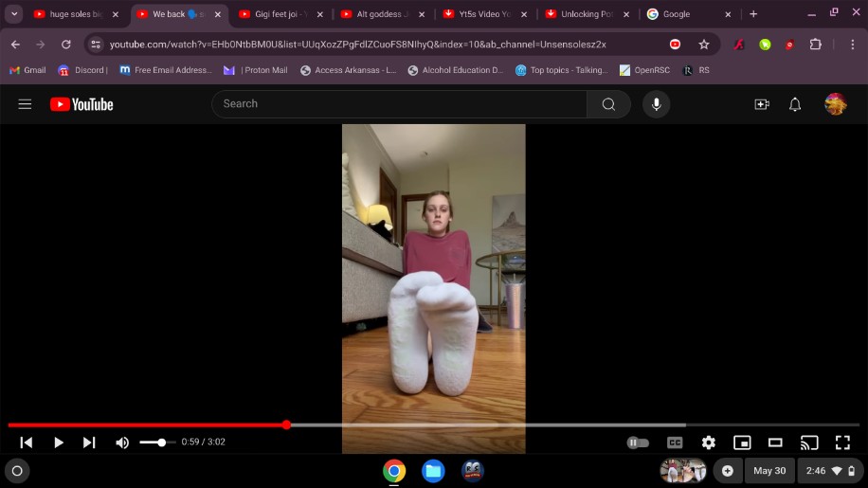Viewport: 868px width, 488px height.
Task: Open the YouTube hamburger guide menu
Action: (25, 104)
